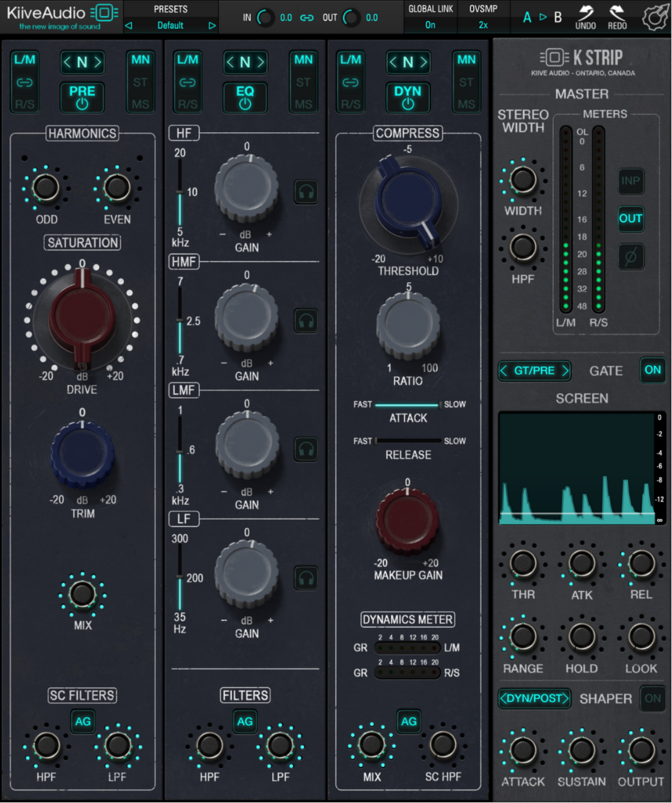Select L/M channel in DYN module
This screenshot has width=672, height=803.
point(350,60)
